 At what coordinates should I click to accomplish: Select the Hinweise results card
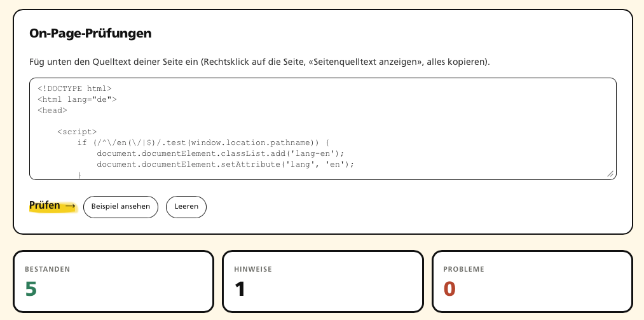(x=323, y=281)
